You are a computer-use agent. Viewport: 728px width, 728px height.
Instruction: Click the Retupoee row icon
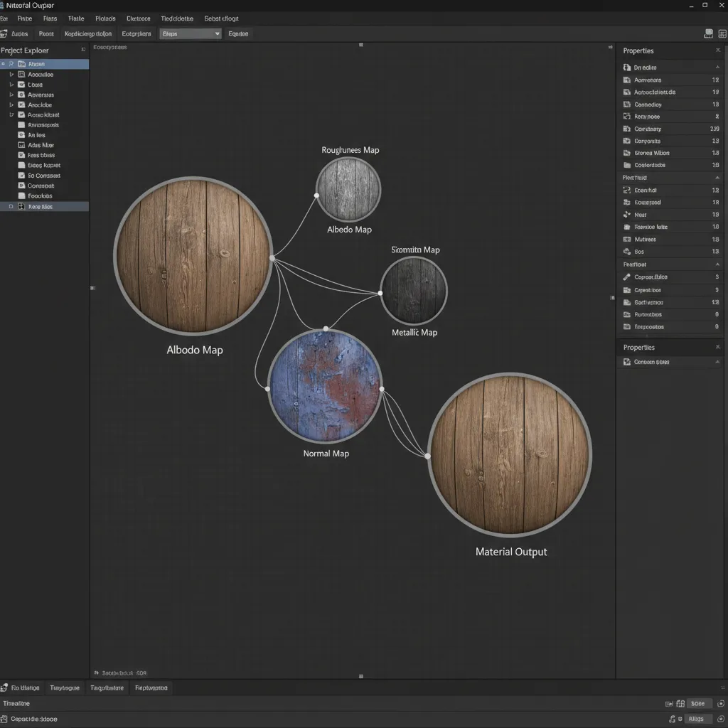pyautogui.click(x=627, y=117)
